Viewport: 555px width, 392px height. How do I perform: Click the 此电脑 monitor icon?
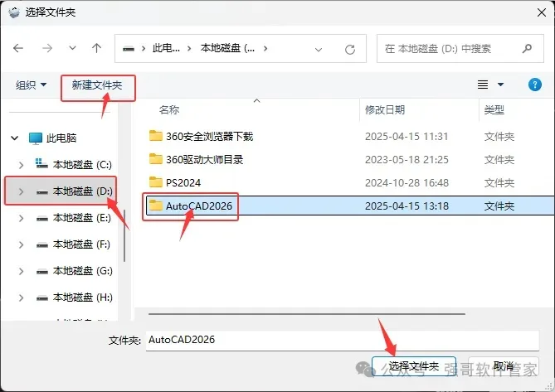point(36,138)
